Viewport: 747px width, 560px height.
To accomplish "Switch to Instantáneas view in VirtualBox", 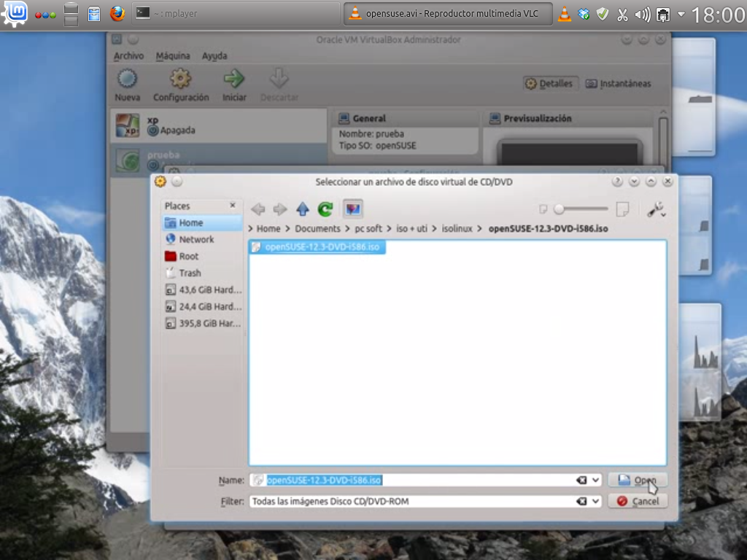I will click(x=619, y=83).
